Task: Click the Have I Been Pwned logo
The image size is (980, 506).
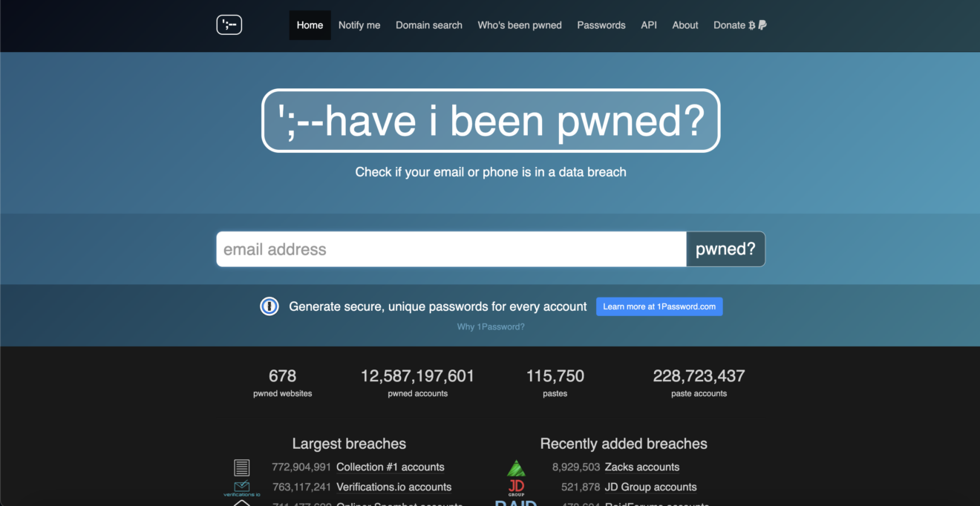Action: [x=229, y=24]
